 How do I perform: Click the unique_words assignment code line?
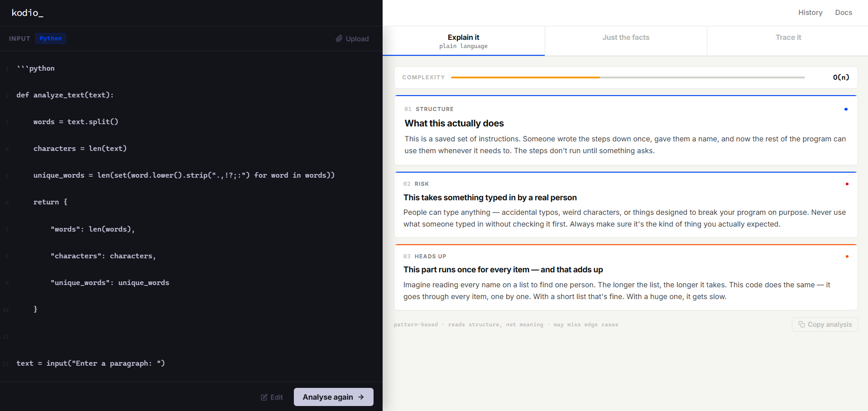click(184, 175)
